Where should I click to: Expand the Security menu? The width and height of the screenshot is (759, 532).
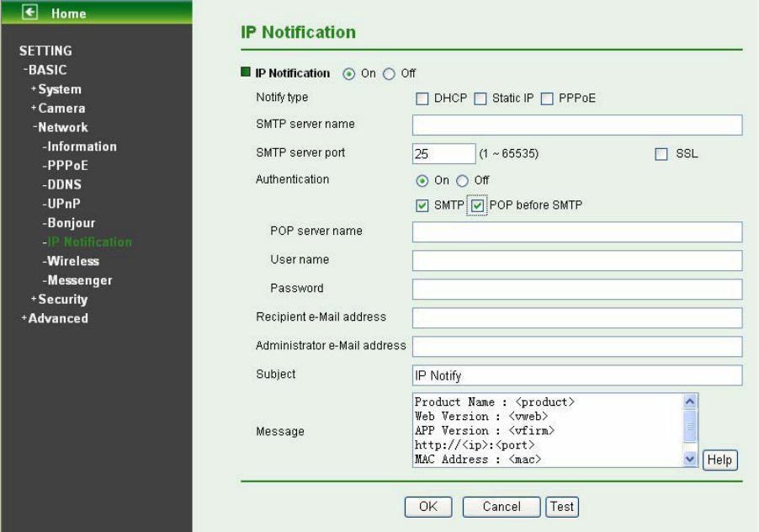[59, 299]
